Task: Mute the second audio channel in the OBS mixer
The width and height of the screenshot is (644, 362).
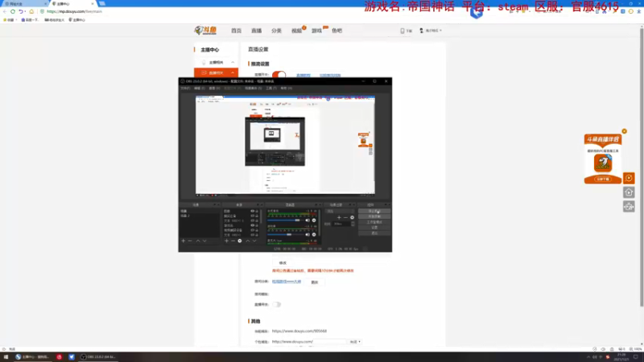Action: [x=308, y=235]
